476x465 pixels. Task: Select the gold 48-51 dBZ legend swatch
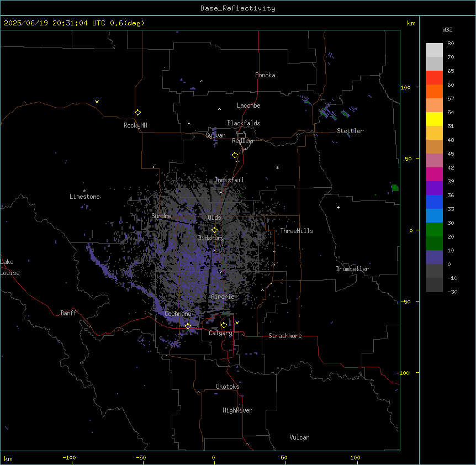(434, 133)
